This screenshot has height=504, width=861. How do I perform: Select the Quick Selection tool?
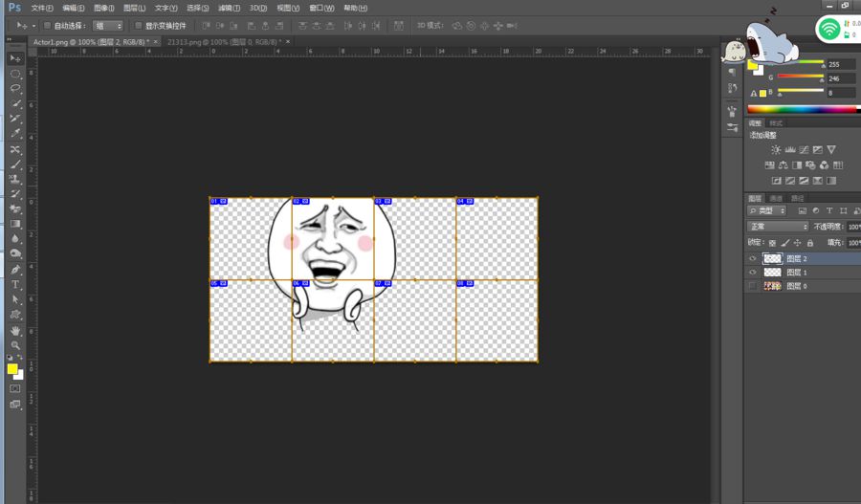point(14,103)
